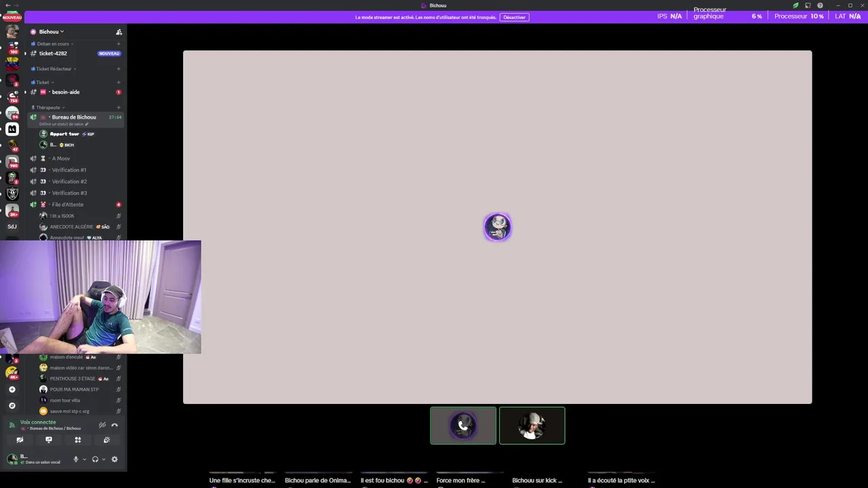
Task: Select the second participant thumbnail
Action: click(532, 426)
